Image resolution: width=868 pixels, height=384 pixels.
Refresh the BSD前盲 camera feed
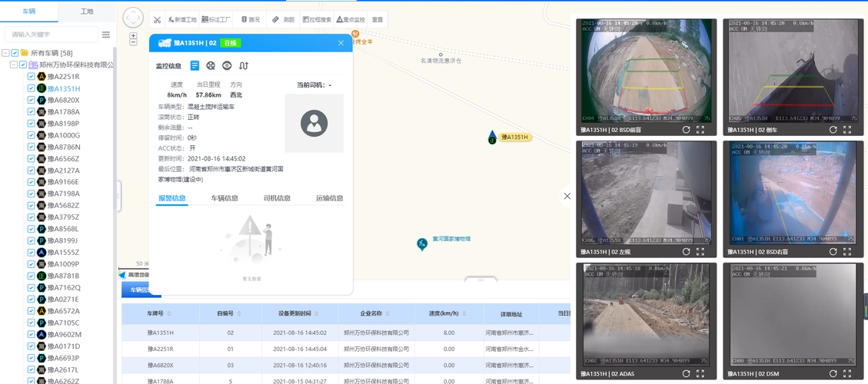[686, 130]
